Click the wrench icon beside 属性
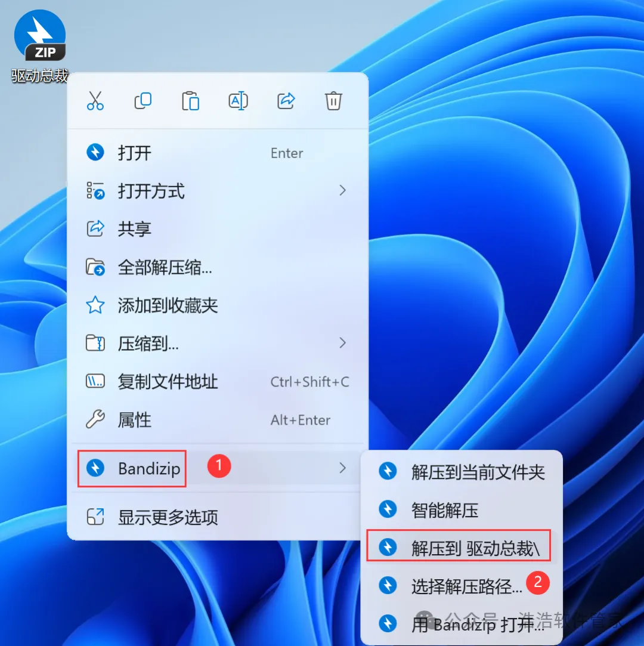Screen dimensions: 644x646 pyautogui.click(x=95, y=419)
